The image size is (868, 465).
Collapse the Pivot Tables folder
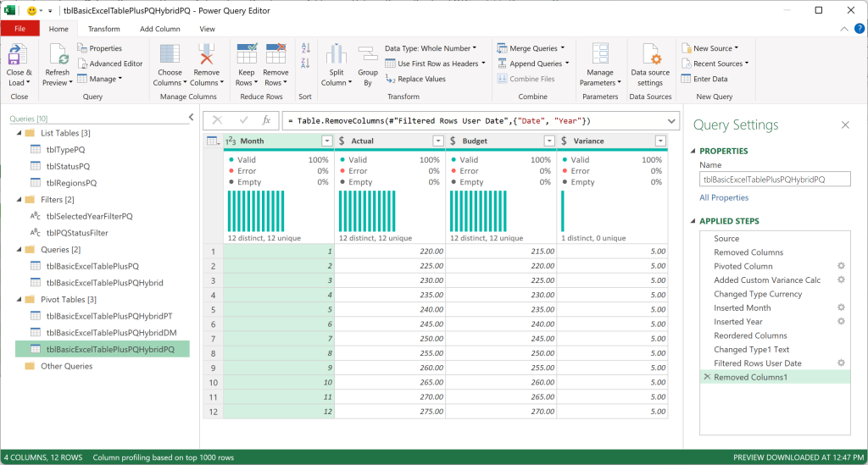coord(19,300)
